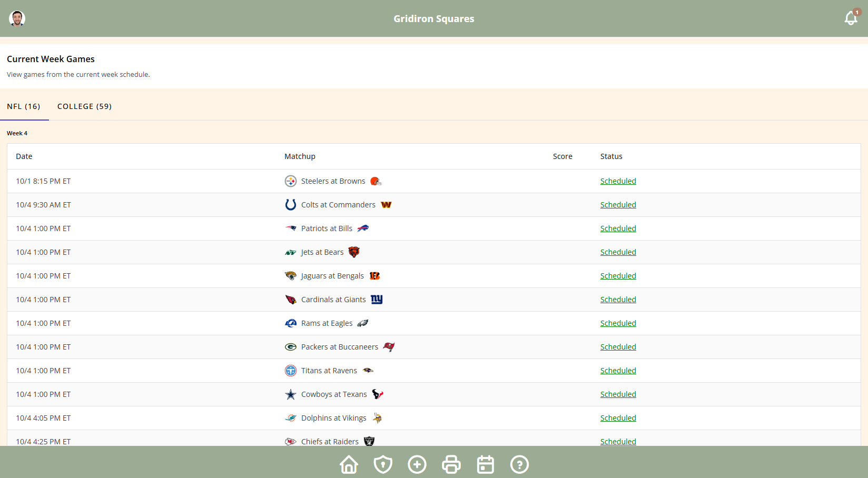Click the Vikings team logo

click(377, 418)
